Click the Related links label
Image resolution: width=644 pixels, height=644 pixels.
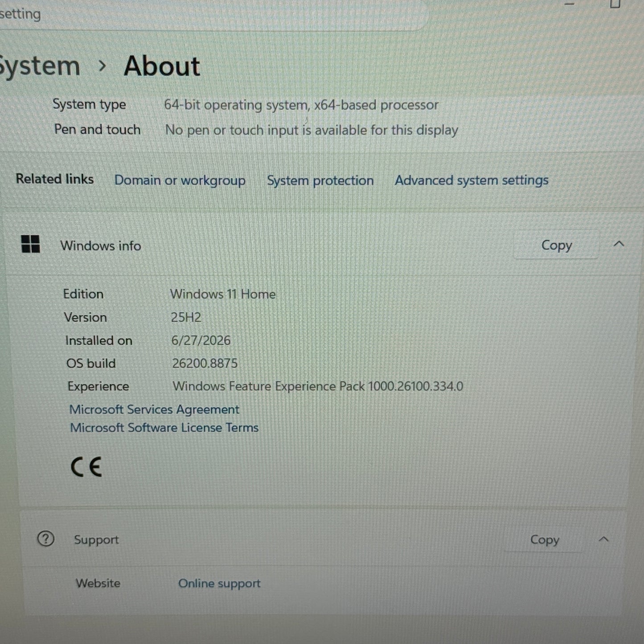(55, 179)
